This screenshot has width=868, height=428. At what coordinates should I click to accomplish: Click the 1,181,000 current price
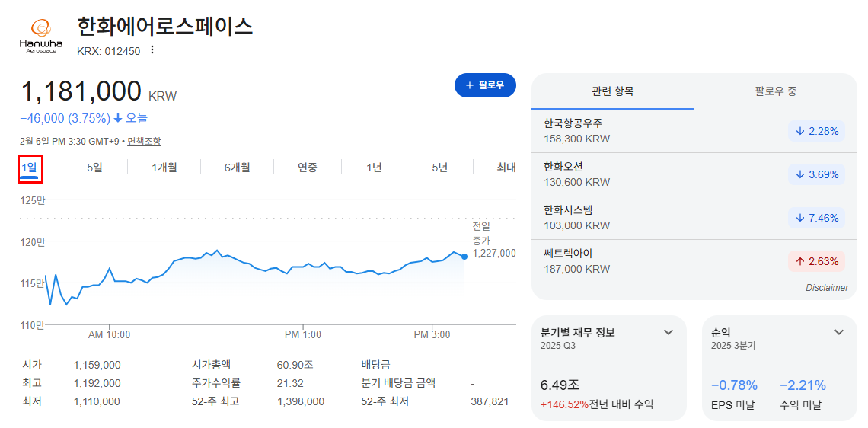coord(81,91)
